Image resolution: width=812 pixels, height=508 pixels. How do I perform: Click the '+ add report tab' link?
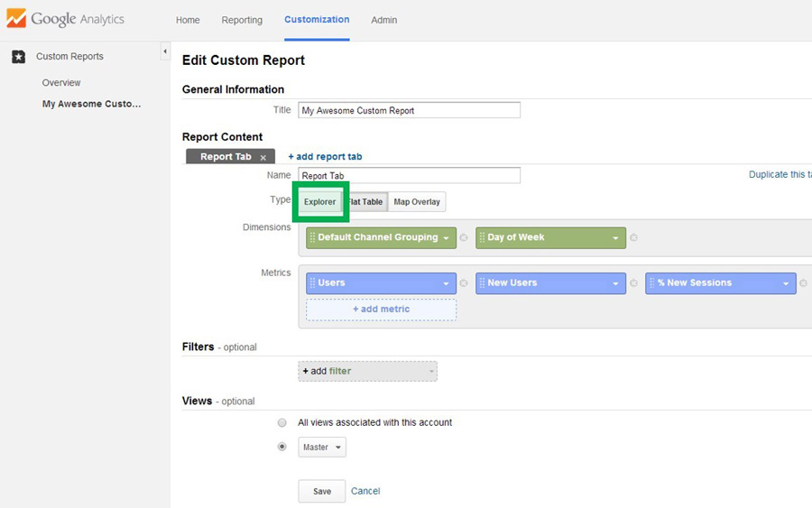click(325, 156)
